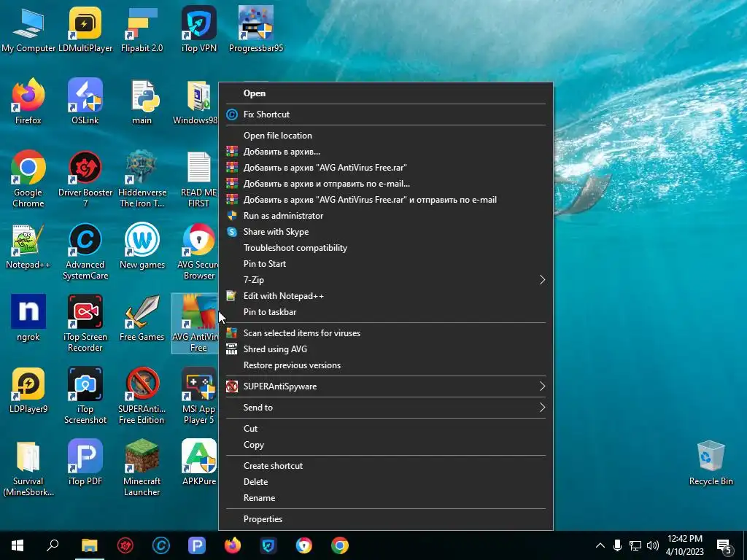This screenshot has height=560, width=747.
Task: Choose Shred using AVG
Action: pyautogui.click(x=385, y=349)
